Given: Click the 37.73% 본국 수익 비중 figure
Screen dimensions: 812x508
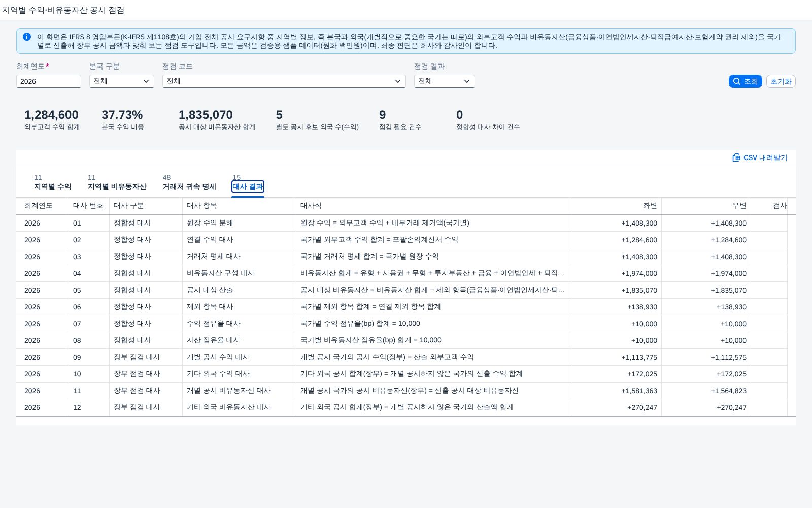Looking at the screenshot, I should [x=122, y=115].
